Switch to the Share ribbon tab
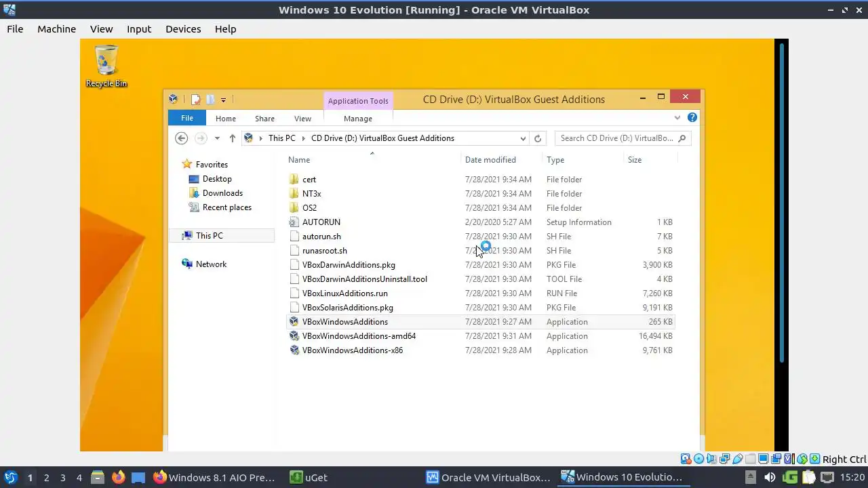The height and width of the screenshot is (488, 868). (x=264, y=119)
